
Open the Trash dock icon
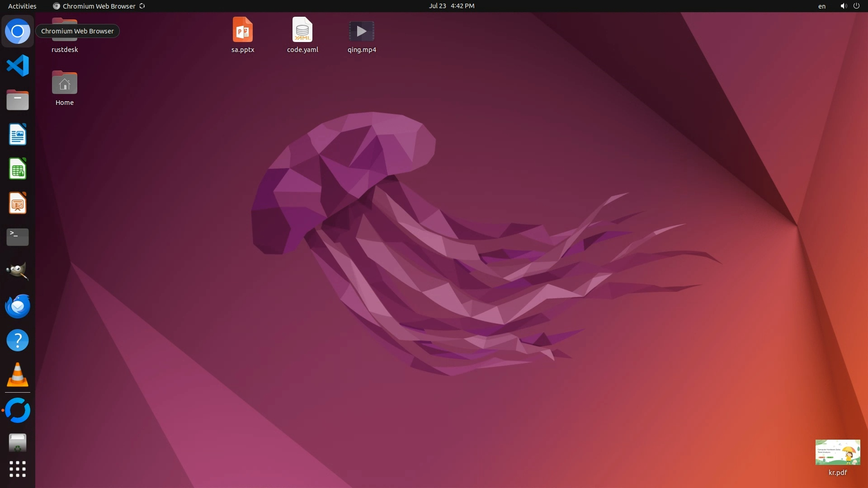click(18, 443)
